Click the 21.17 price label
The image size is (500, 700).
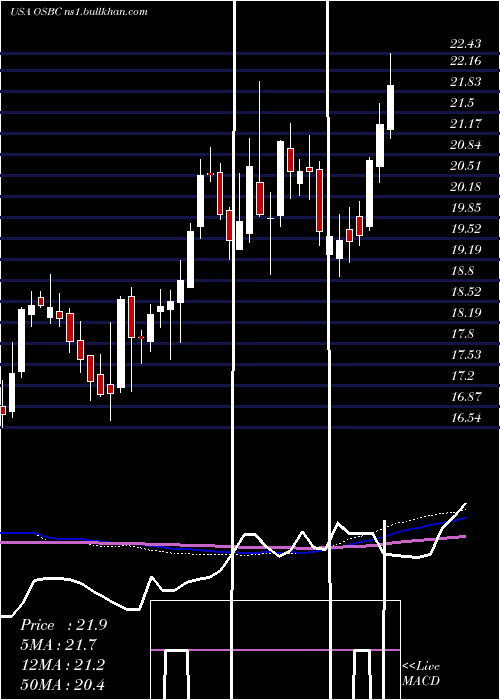(466, 124)
